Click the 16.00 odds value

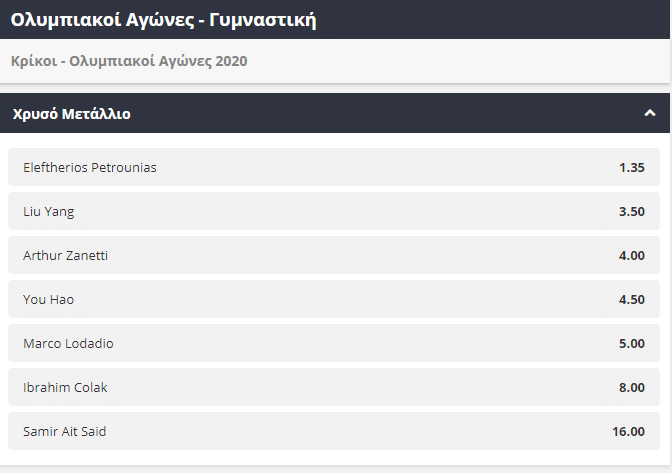coord(629,431)
